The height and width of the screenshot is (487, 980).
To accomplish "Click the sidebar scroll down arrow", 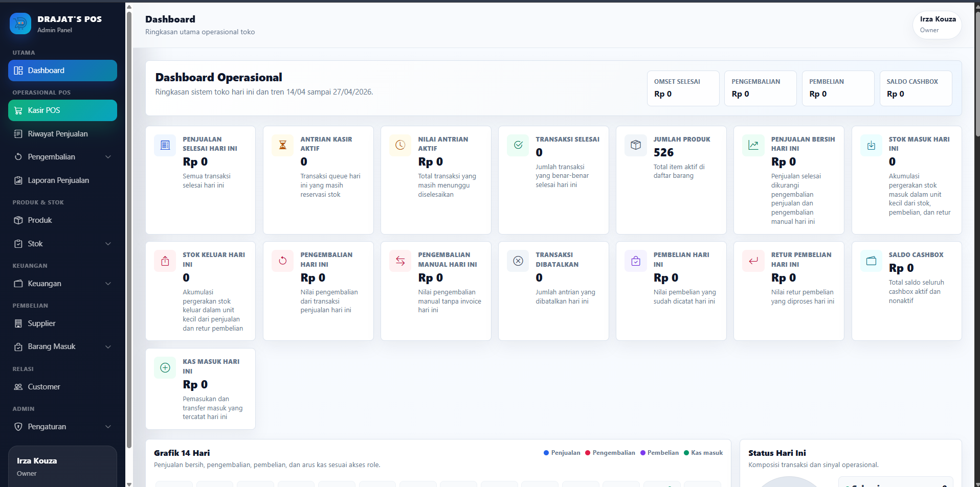I will coord(129,483).
